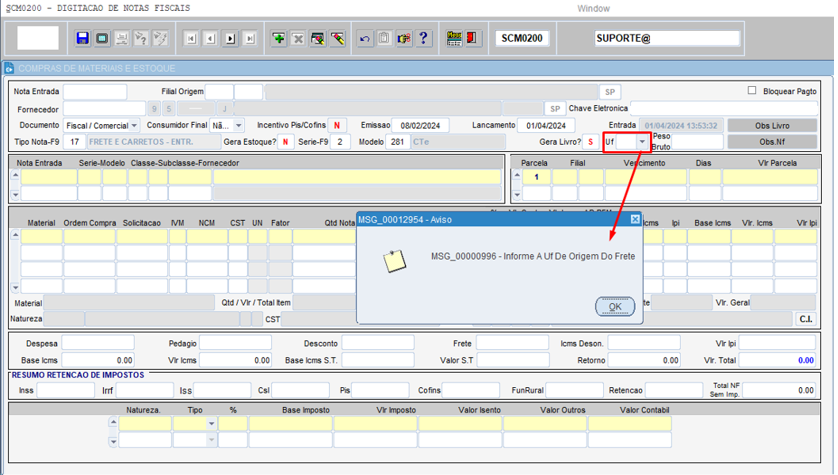Click the Cofins retention input field
838x475 pixels.
470,391
